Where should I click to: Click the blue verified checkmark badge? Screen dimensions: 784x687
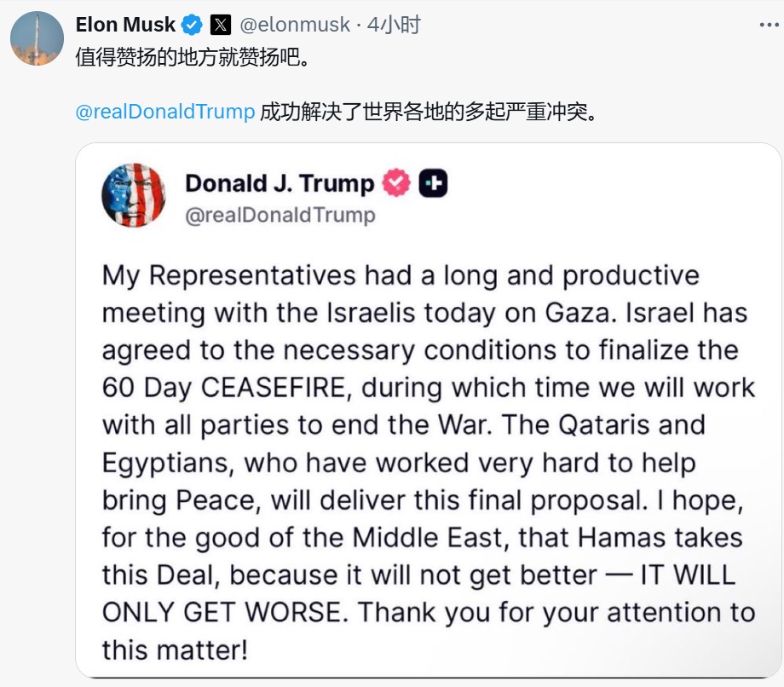(x=193, y=25)
